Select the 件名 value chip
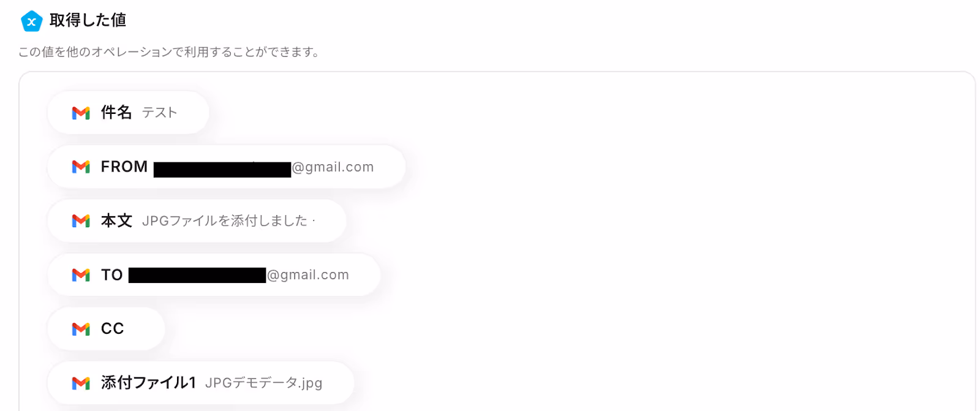This screenshot has width=980, height=411. coord(129,113)
